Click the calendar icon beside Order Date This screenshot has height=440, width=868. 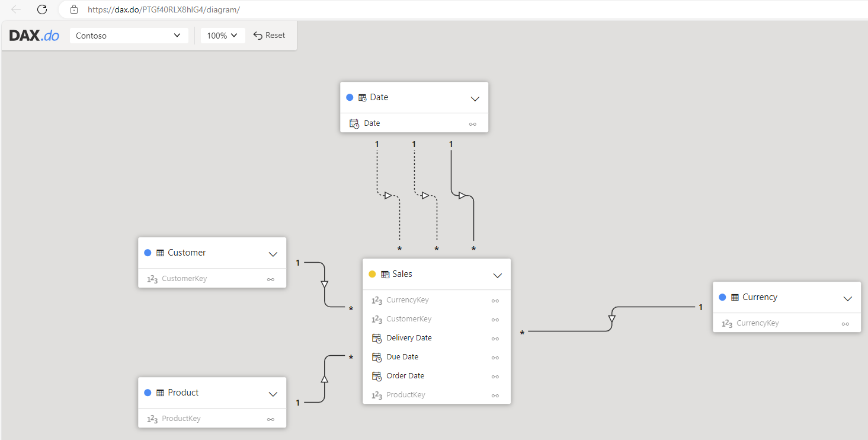377,376
